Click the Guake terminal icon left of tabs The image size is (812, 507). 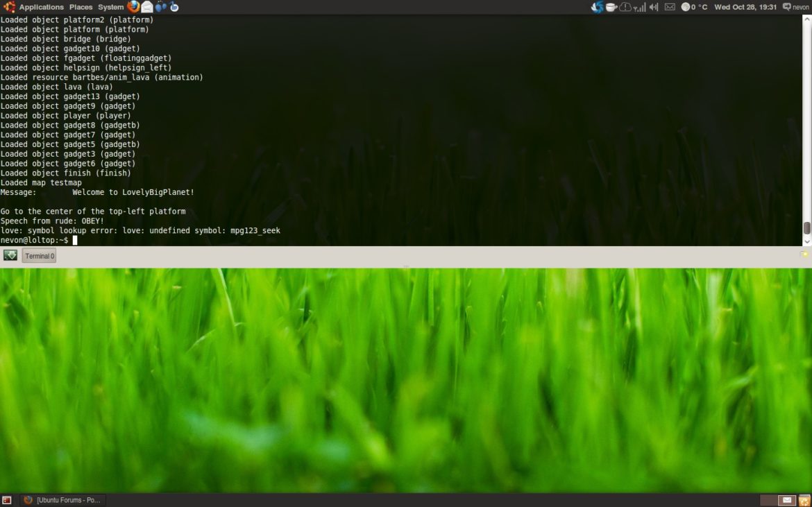point(10,255)
